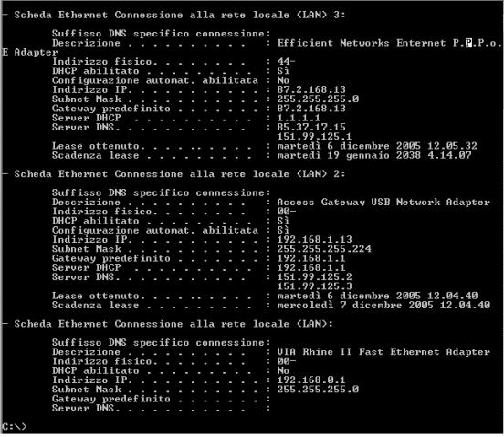Click the 'Scheda Ethernet LAN 2' header
Image resolution: width=504 pixels, height=437 pixels.
(x=180, y=174)
